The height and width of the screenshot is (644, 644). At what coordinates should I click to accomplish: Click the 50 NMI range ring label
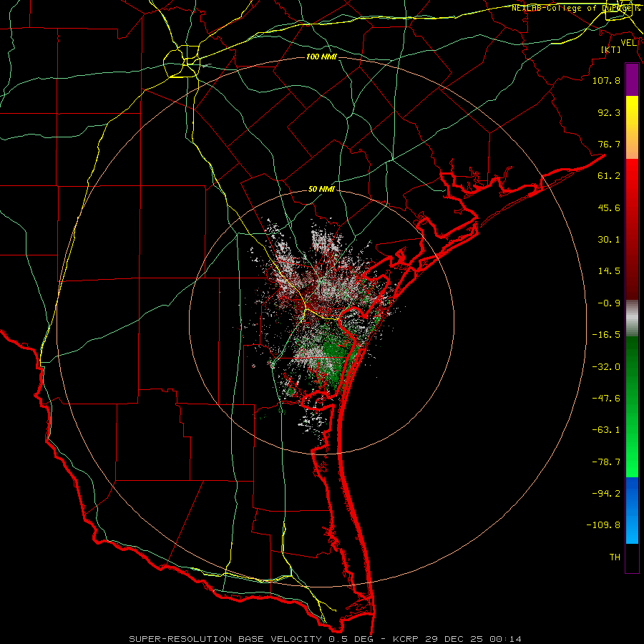[321, 189]
